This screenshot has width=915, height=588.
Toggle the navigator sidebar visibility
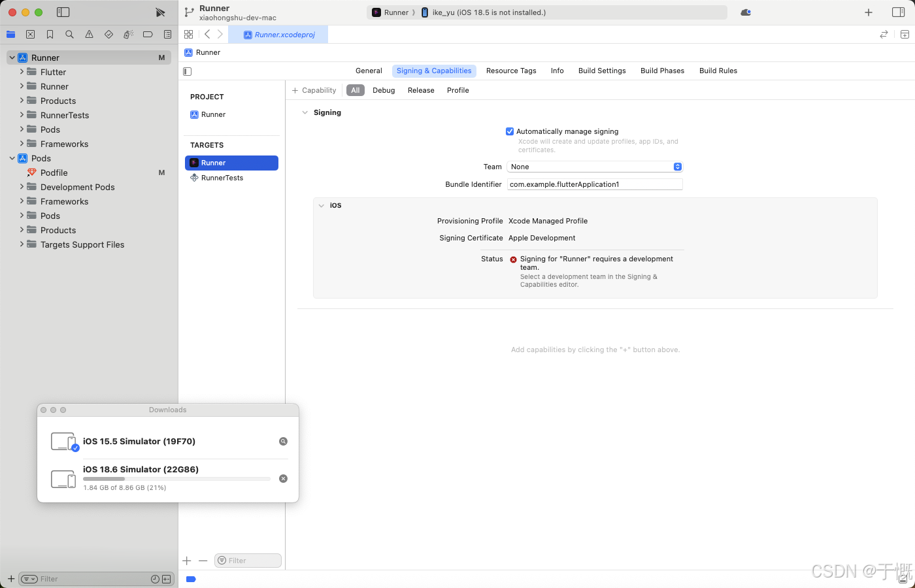[x=63, y=12]
